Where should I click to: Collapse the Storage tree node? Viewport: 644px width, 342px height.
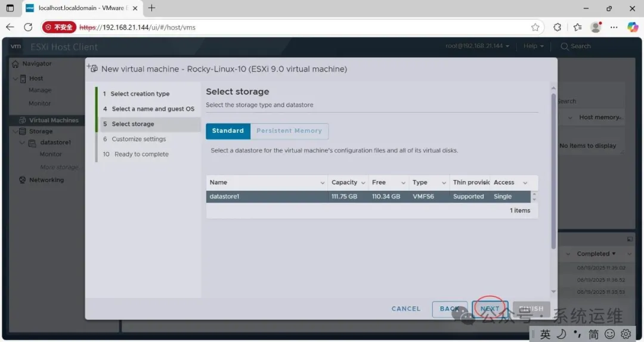point(15,132)
